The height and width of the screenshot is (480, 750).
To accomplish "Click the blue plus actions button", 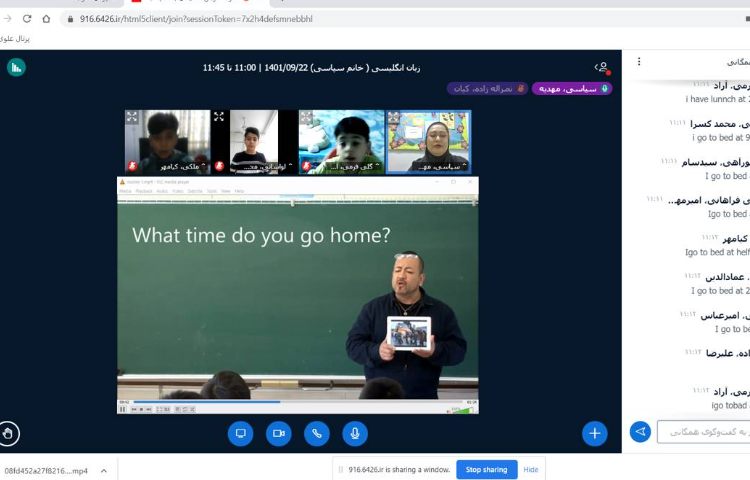I will tap(595, 433).
